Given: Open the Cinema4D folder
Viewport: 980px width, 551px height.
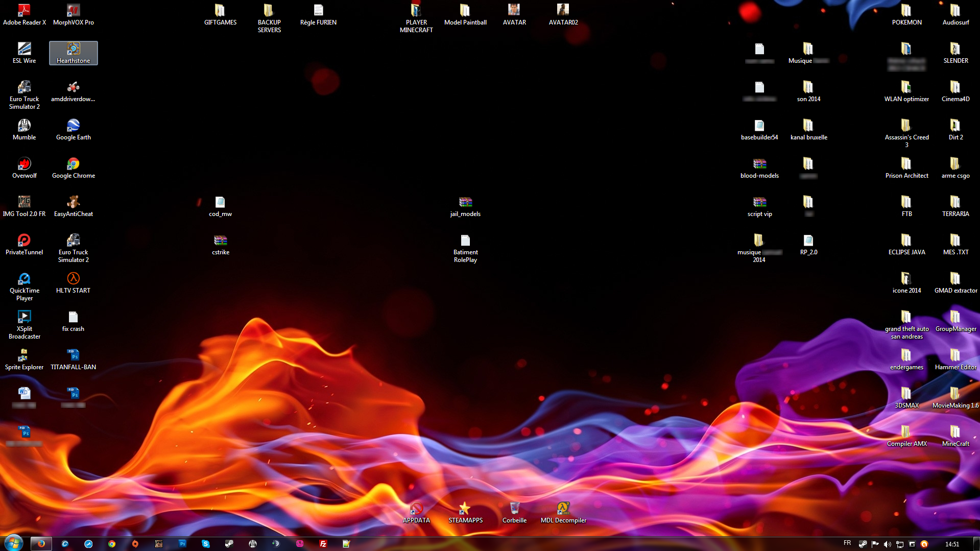Looking at the screenshot, I should point(955,91).
